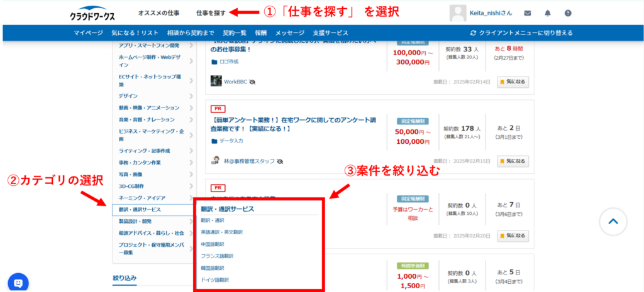
Task: Open 報酬 in blue bar
Action: pos(261,33)
